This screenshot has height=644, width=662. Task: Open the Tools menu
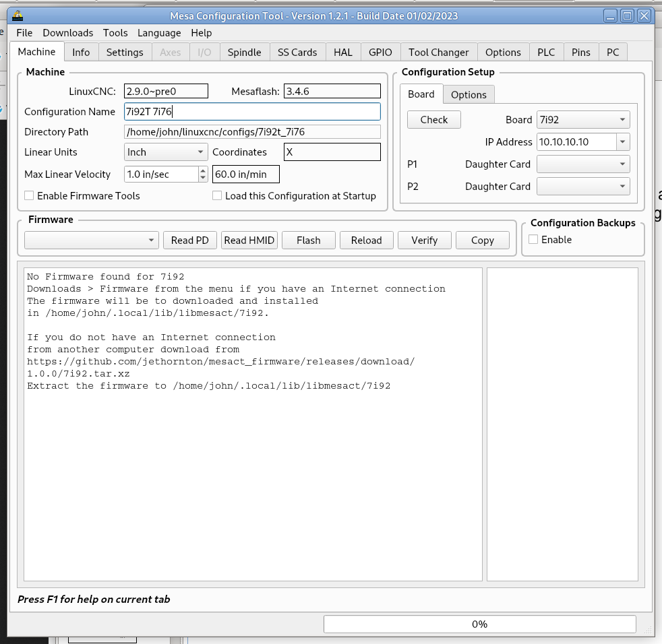coord(115,33)
